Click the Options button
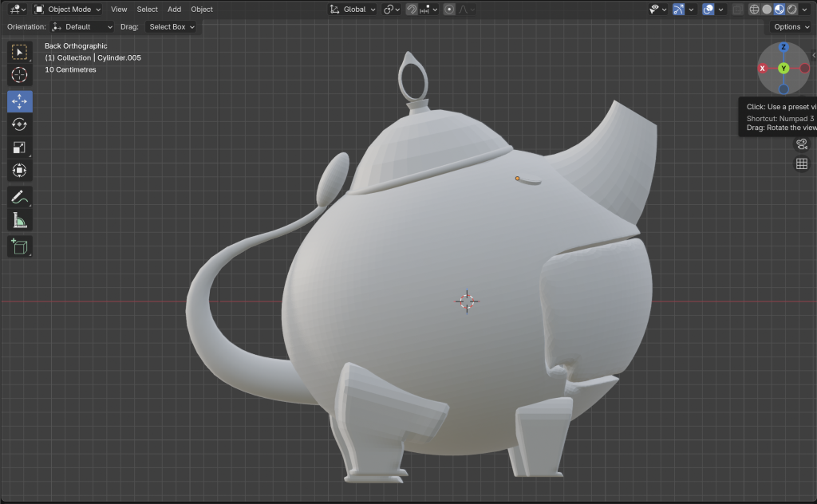The image size is (817, 504). click(791, 26)
